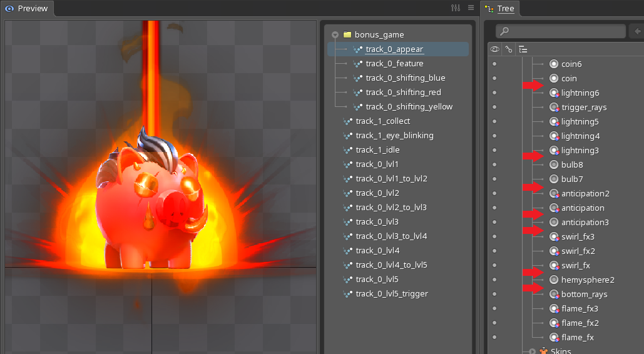Open the preview settings sliders icon

[x=456, y=8]
